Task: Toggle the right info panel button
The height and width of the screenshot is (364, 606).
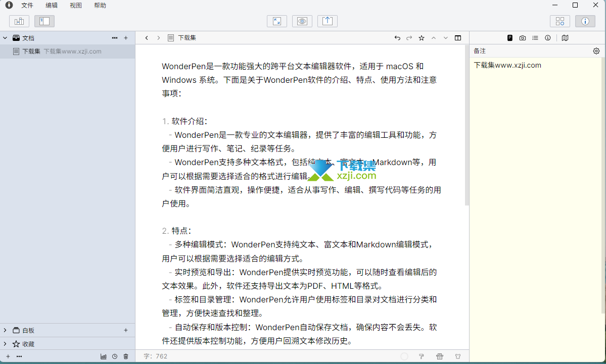Action: [x=585, y=21]
